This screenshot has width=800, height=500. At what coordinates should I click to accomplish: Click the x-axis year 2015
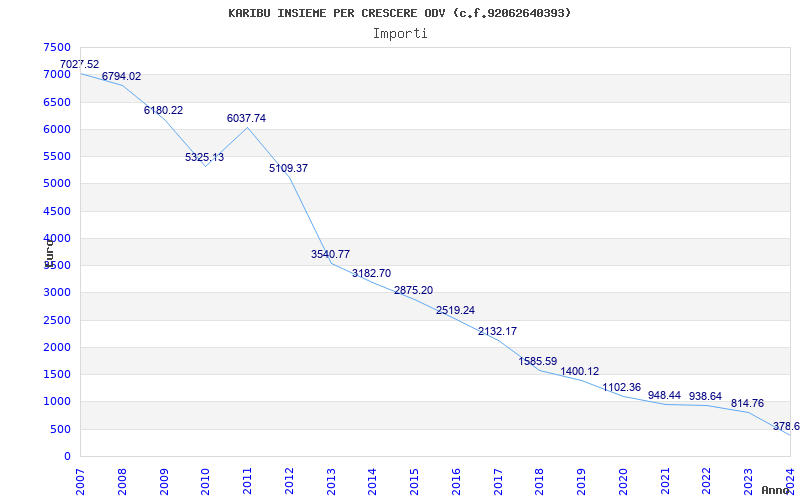click(x=414, y=482)
